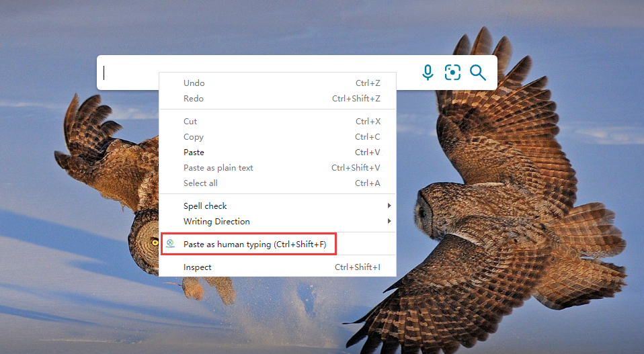The image size is (644, 354).
Task: Click the Ctrl+V shortcut text
Action: 368,152
